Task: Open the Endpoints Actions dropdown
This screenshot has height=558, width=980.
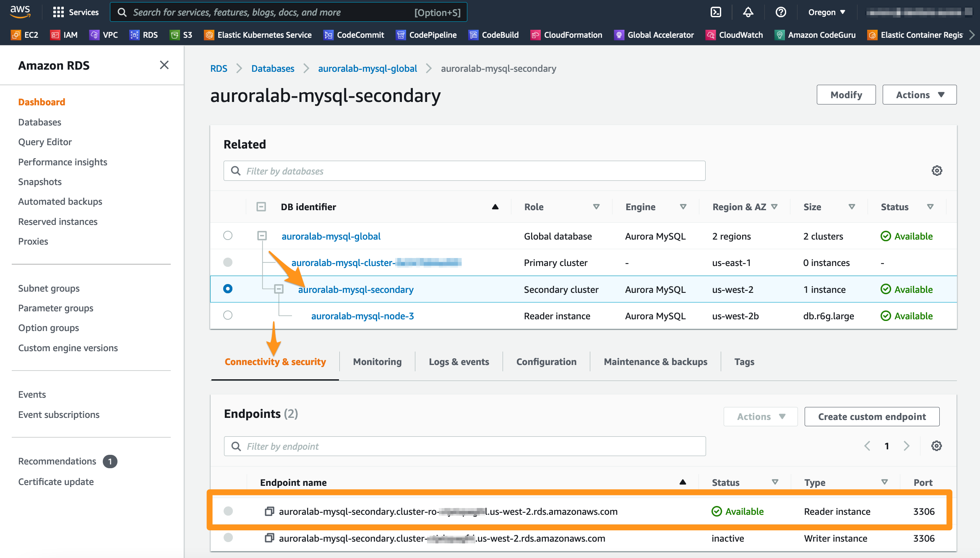Action: coord(760,417)
